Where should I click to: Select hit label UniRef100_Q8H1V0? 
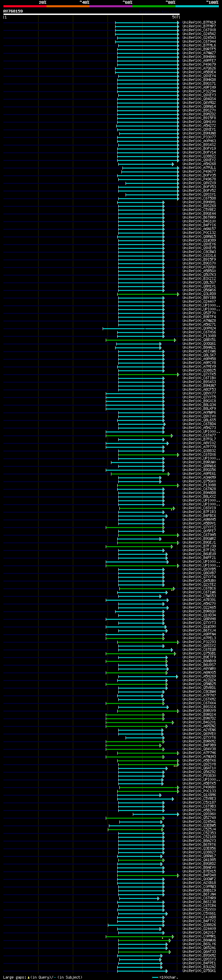click(199, 122)
